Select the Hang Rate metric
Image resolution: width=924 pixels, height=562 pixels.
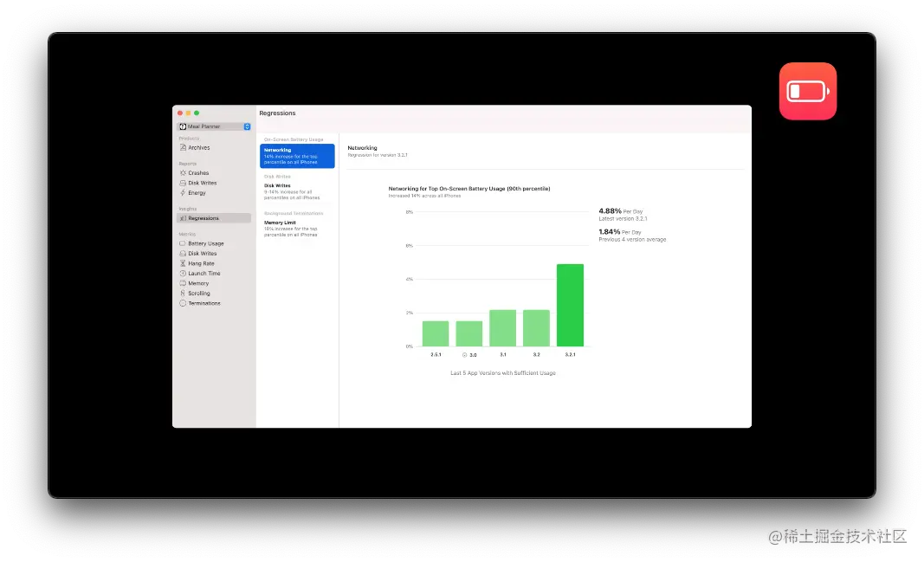197,264
